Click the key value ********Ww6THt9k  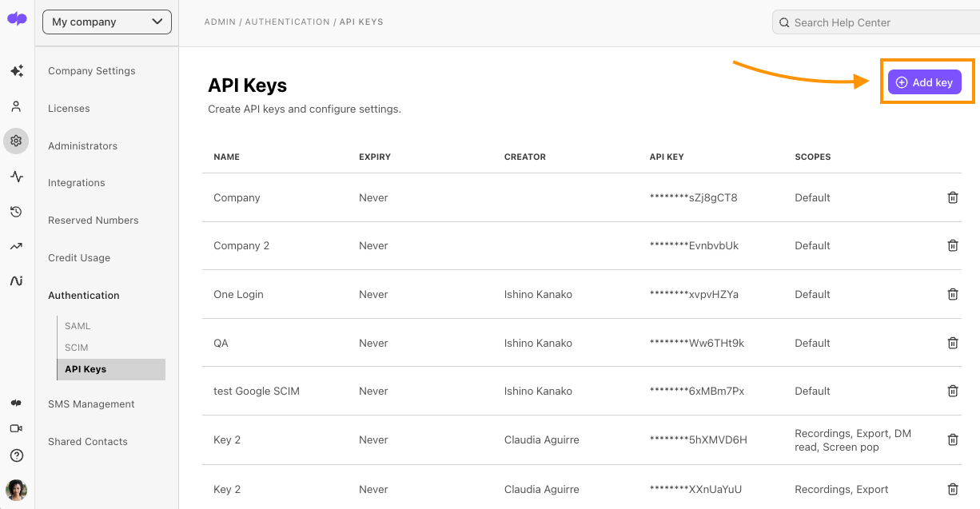point(697,343)
